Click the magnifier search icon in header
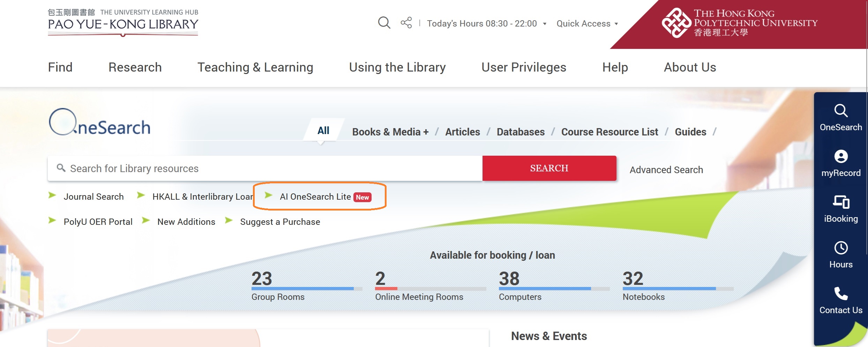Screen dimensions: 868x347 click(384, 23)
